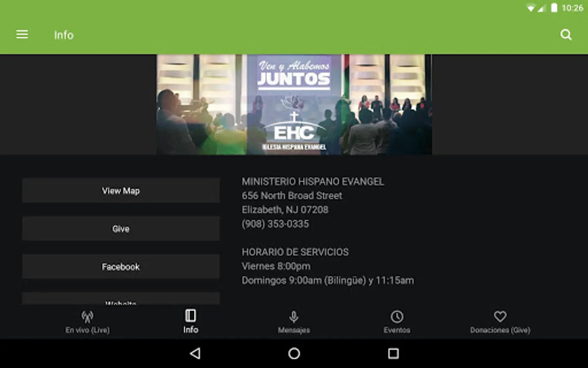Select the address 656 North Broad Street
The width and height of the screenshot is (588, 368).
(292, 196)
